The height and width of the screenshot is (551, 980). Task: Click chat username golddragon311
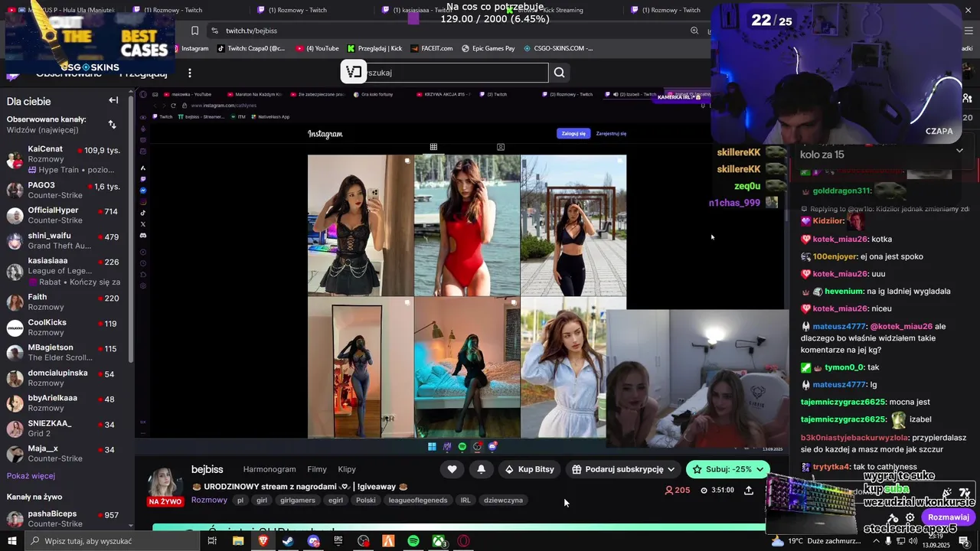point(841,191)
